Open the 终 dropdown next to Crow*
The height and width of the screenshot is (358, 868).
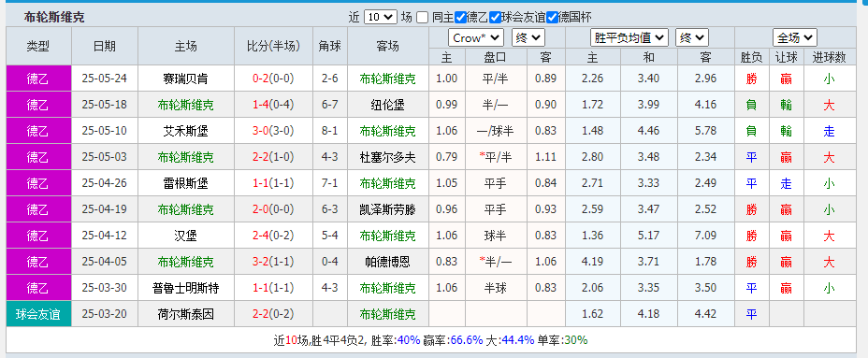529,37
